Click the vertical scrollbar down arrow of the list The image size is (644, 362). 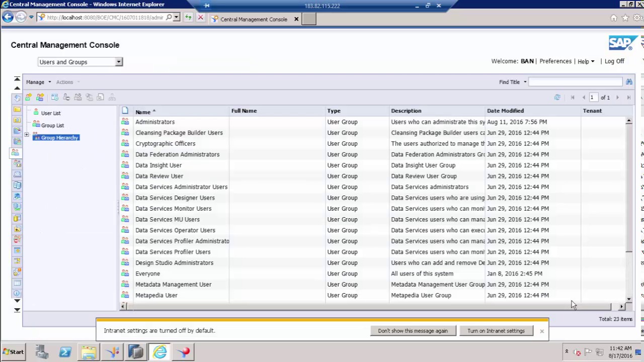coord(629,299)
